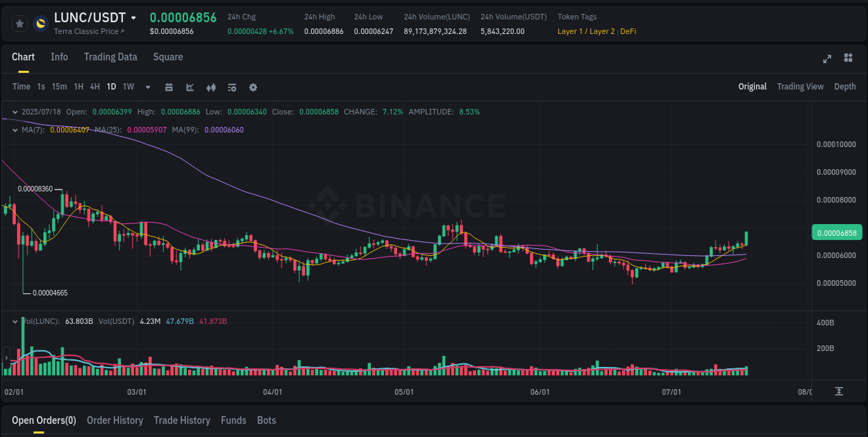Click the favorite star icon next to LUNC/USDT
This screenshot has width=868, height=437.
(x=19, y=23)
